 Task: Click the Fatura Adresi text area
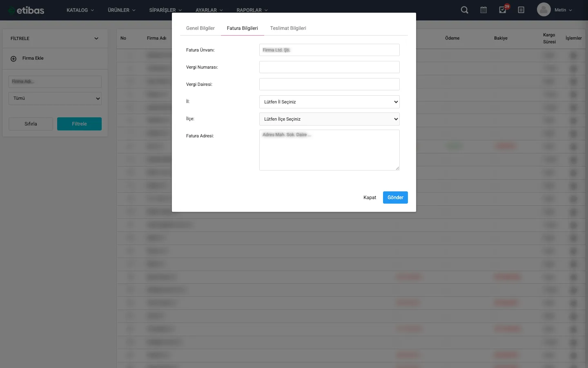(329, 150)
